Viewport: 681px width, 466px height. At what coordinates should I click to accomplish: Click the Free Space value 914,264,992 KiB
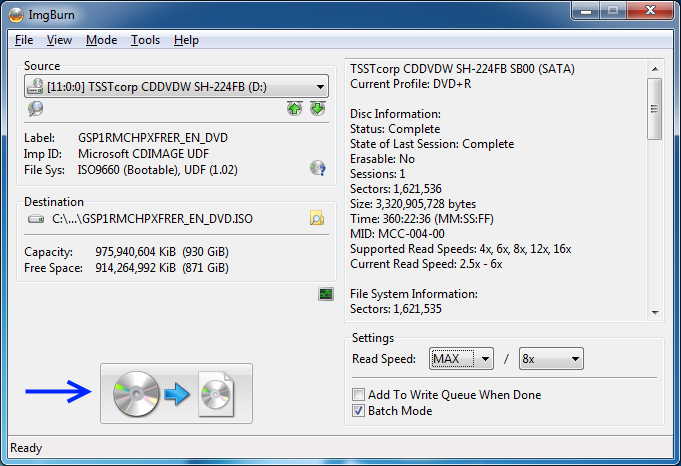(136, 268)
